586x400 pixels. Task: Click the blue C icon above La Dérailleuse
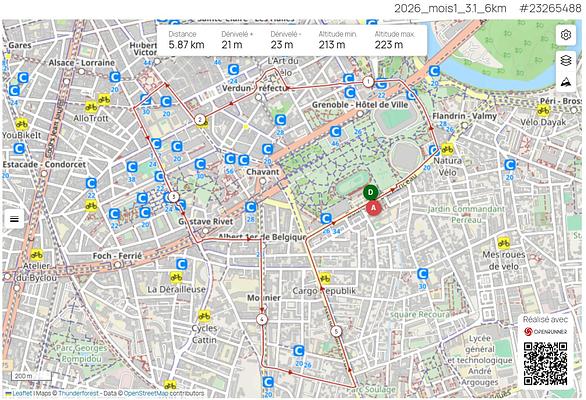(x=181, y=264)
